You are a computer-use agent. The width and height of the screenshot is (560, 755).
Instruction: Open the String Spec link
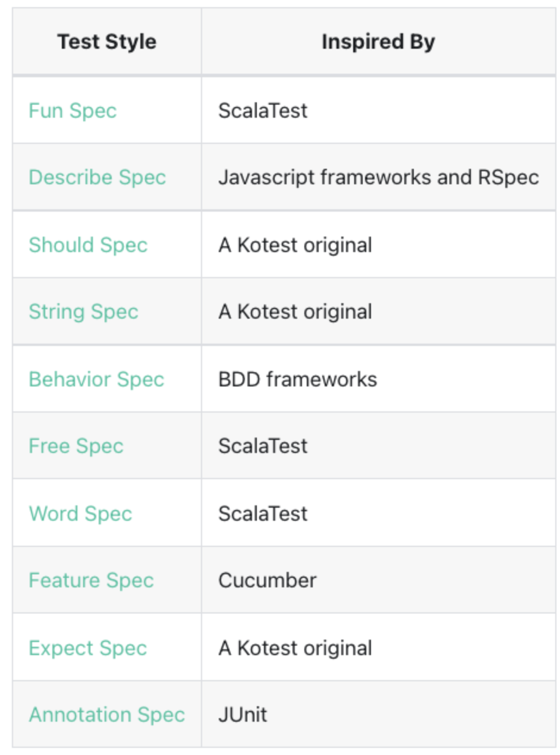pyautogui.click(x=83, y=312)
